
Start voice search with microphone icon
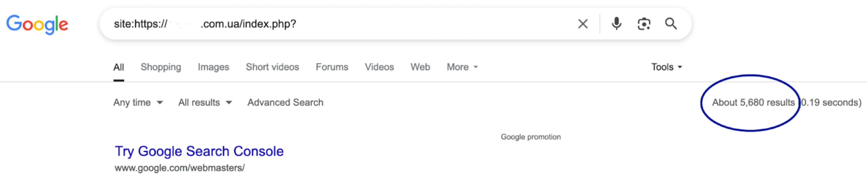617,24
